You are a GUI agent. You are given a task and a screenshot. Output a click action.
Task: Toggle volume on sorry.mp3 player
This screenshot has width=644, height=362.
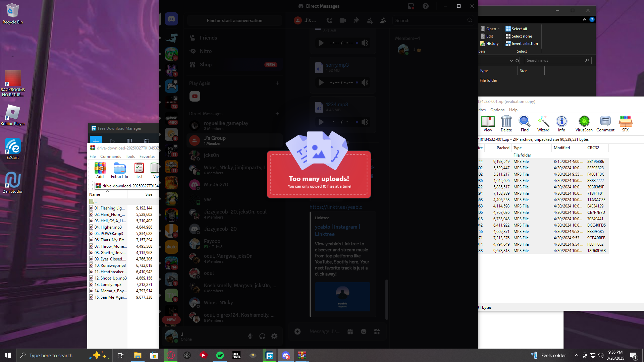365,82
